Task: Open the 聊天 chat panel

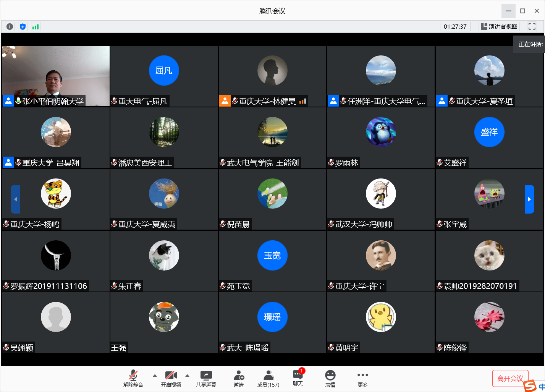Action: click(298, 378)
